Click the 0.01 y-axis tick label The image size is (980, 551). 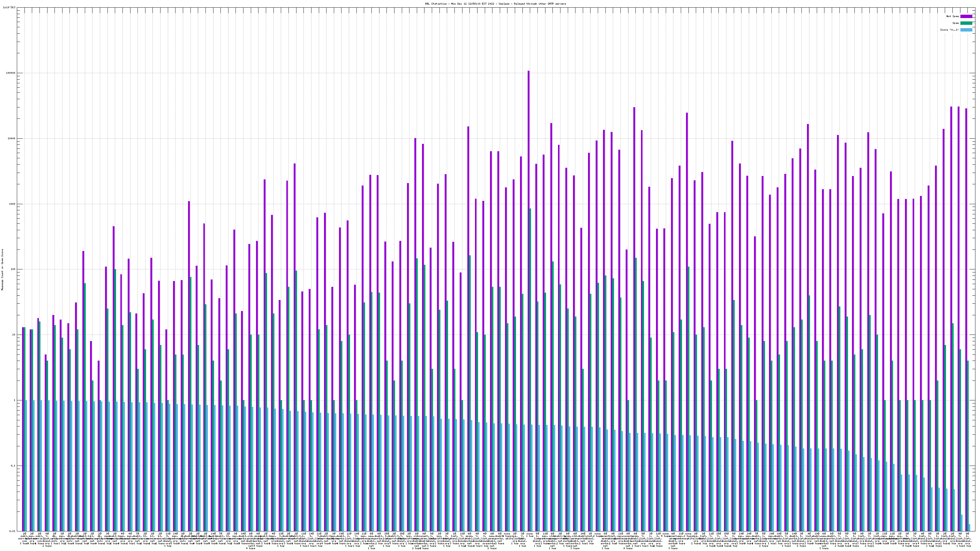click(12, 531)
